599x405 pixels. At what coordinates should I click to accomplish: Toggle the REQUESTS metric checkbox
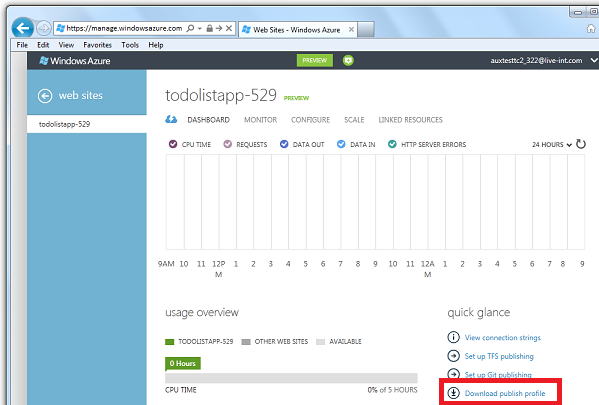tap(228, 144)
